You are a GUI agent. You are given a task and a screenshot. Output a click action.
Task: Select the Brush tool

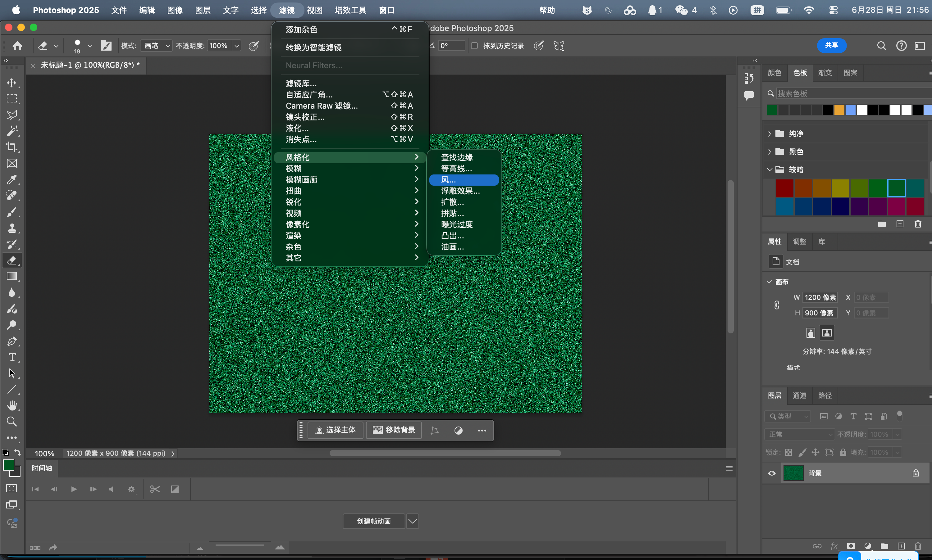coord(12,212)
